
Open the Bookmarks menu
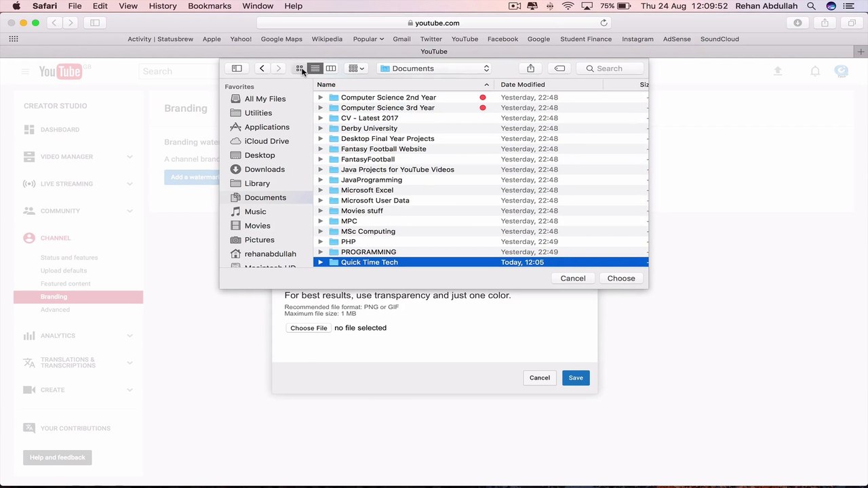[210, 6]
